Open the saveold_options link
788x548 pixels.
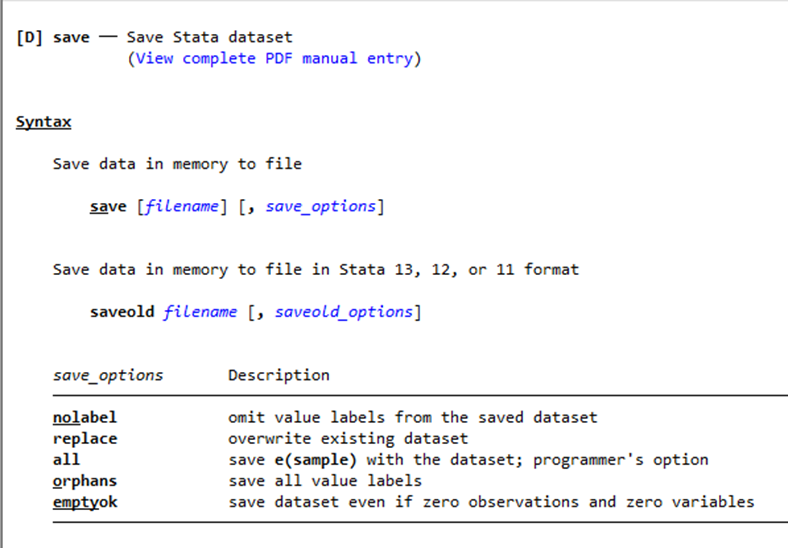pyautogui.click(x=343, y=312)
